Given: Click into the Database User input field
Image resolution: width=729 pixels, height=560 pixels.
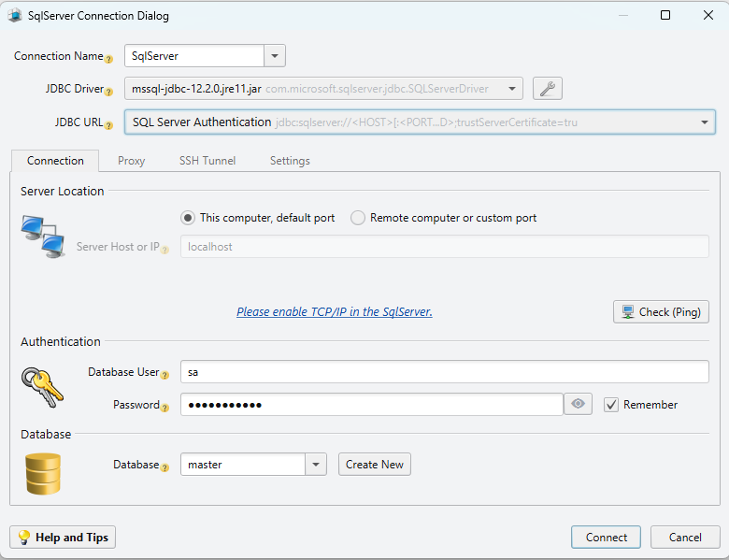Looking at the screenshot, I should [444, 371].
